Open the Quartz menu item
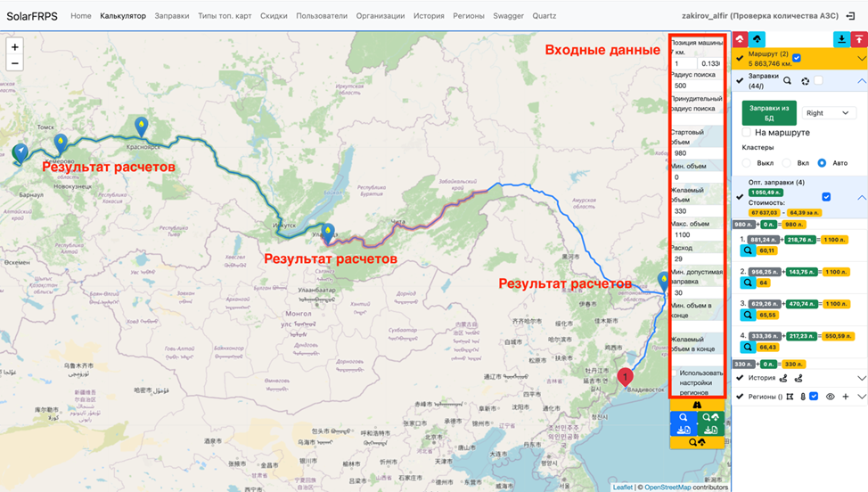The image size is (868, 492). click(545, 16)
